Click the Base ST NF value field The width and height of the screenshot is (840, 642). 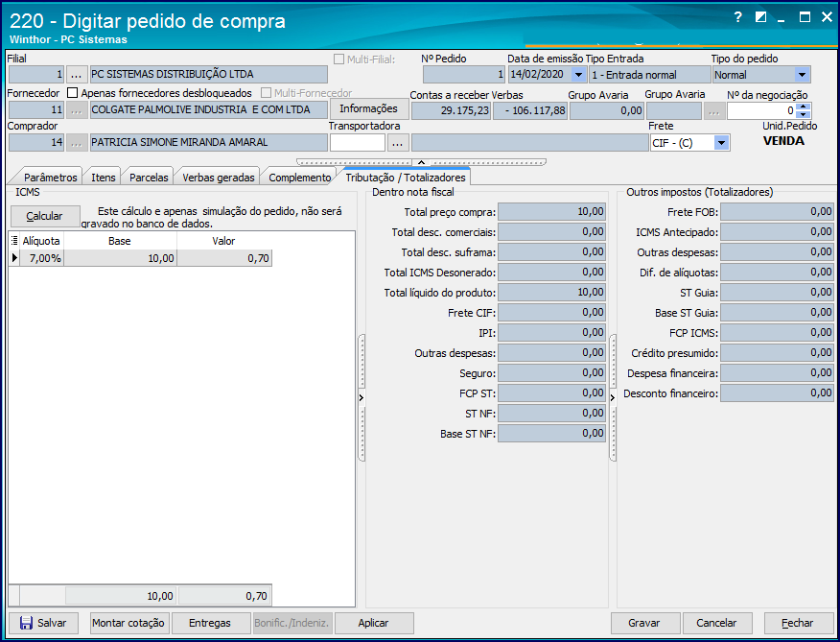[551, 434]
